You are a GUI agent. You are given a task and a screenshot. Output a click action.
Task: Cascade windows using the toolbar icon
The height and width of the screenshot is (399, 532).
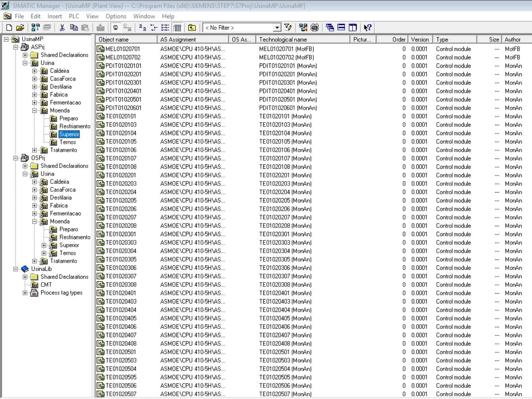coord(330,28)
